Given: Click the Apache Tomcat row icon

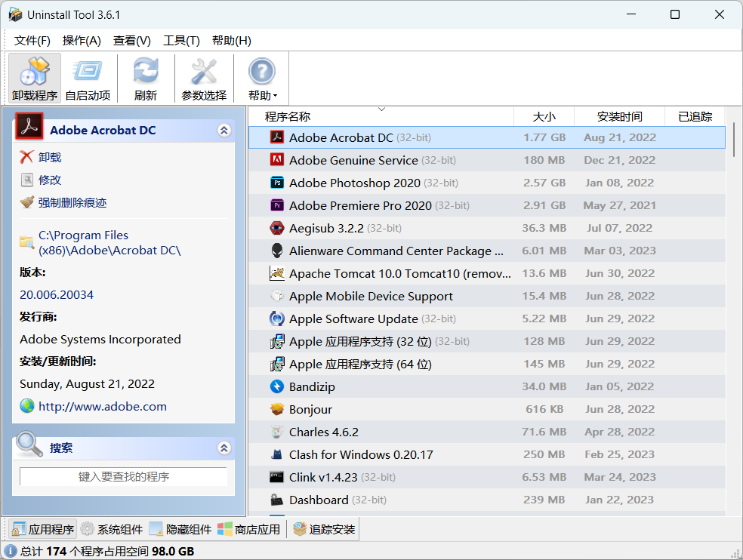Looking at the screenshot, I should tap(276, 273).
